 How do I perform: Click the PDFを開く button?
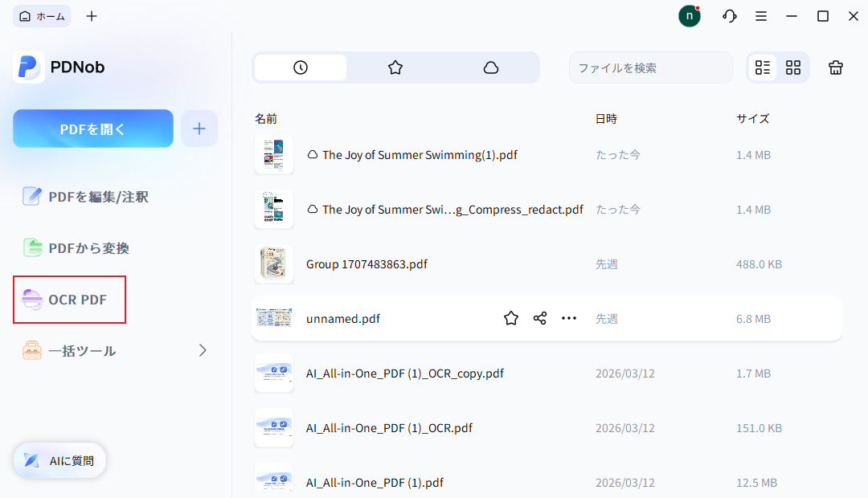[92, 128]
